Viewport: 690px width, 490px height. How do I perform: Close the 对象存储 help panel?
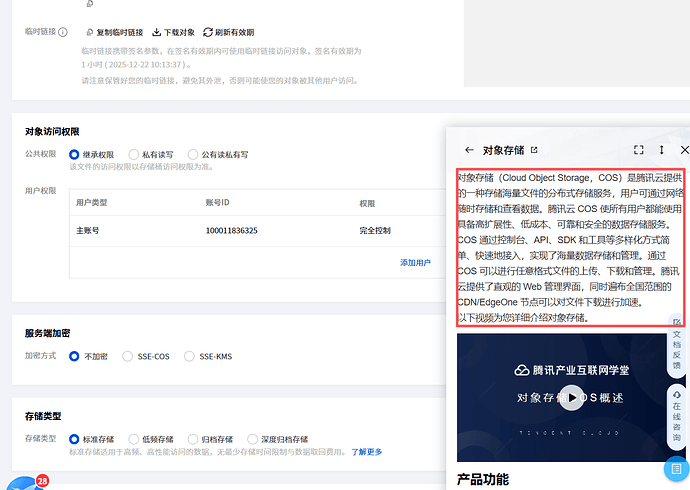click(x=685, y=150)
